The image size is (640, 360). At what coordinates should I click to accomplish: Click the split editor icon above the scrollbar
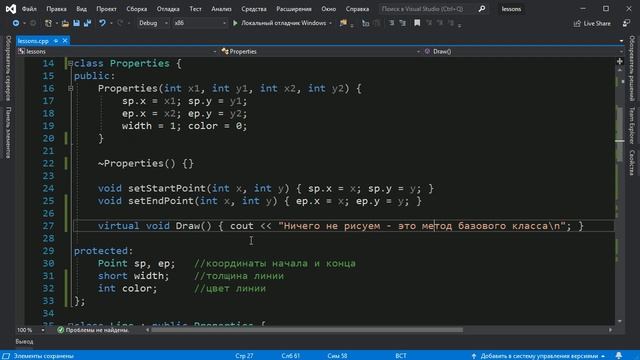click(620, 62)
